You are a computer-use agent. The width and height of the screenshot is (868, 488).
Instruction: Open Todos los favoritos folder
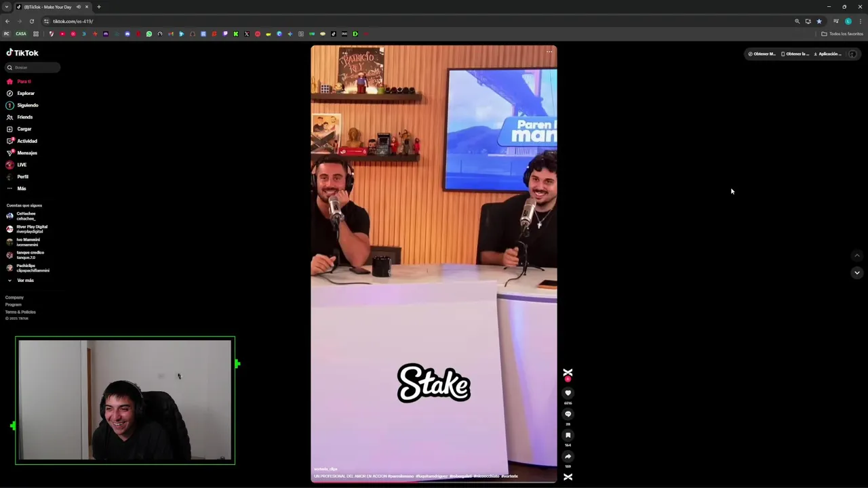point(842,34)
